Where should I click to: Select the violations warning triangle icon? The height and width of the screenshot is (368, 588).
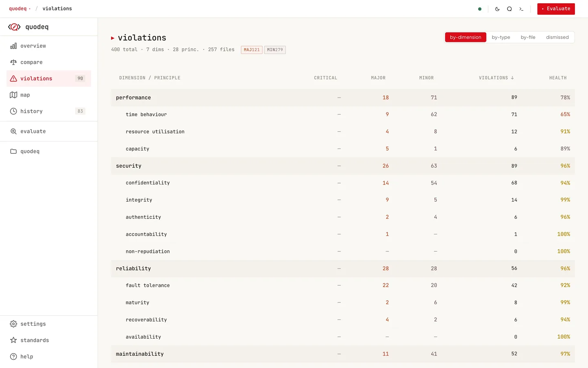tap(13, 79)
